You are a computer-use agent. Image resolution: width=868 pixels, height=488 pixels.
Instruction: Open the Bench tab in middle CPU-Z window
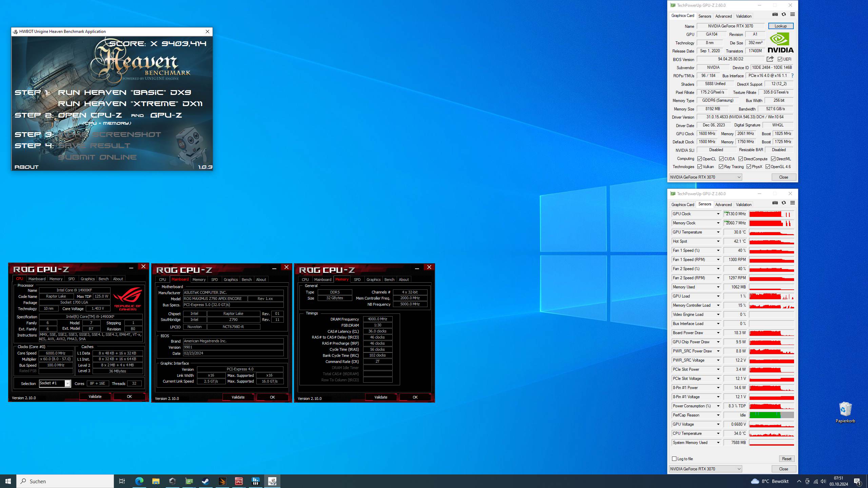246,280
